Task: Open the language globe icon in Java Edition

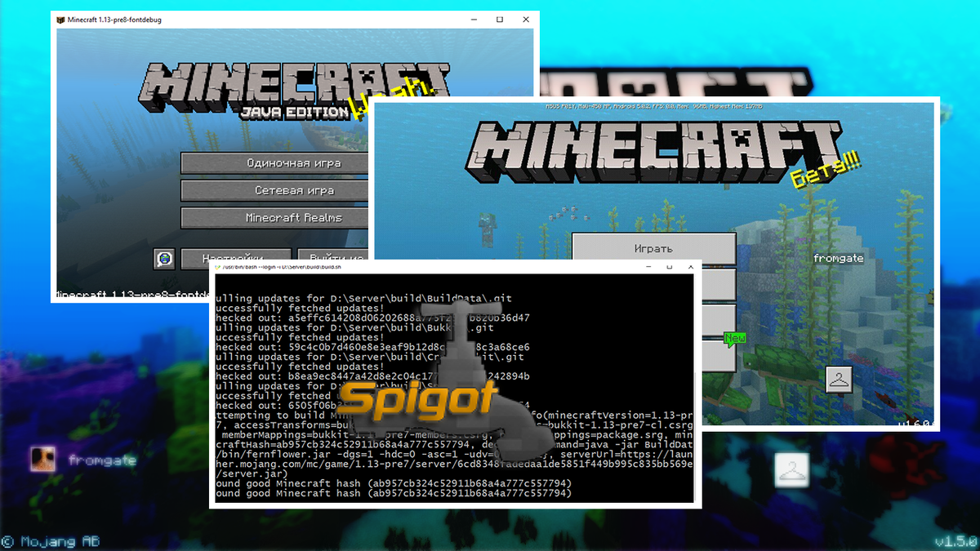Action: pos(165,259)
